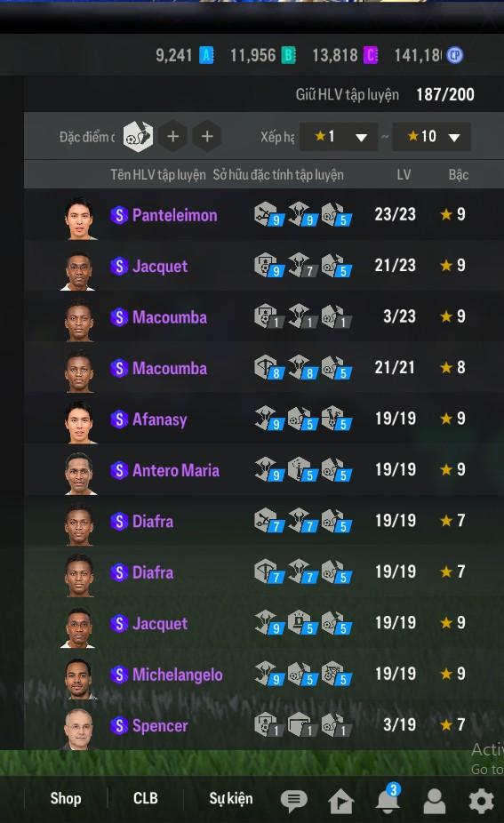The height and width of the screenshot is (823, 504).
Task: Select coach Michelangelo row
Action: point(263,674)
